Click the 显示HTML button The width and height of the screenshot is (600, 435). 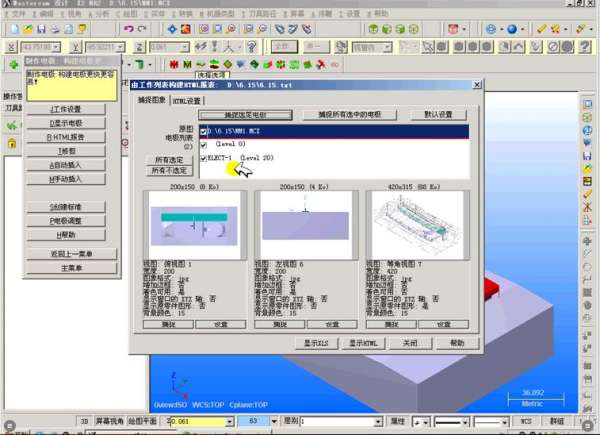point(363,343)
